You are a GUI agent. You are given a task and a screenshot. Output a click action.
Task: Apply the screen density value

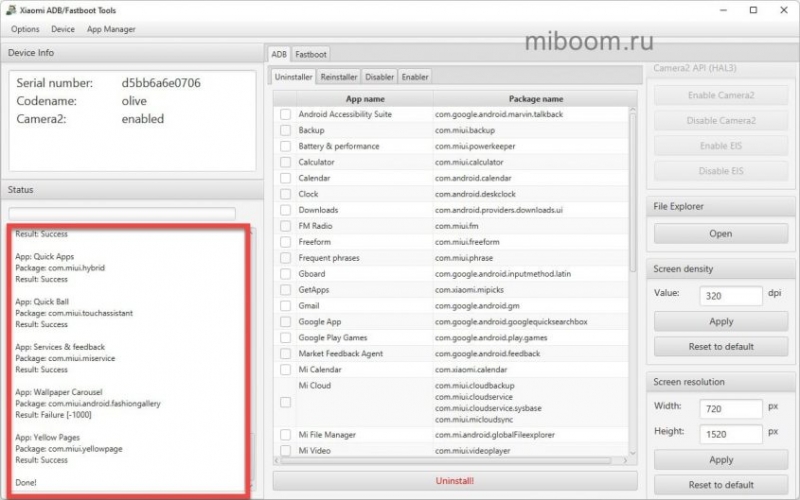[x=720, y=321]
